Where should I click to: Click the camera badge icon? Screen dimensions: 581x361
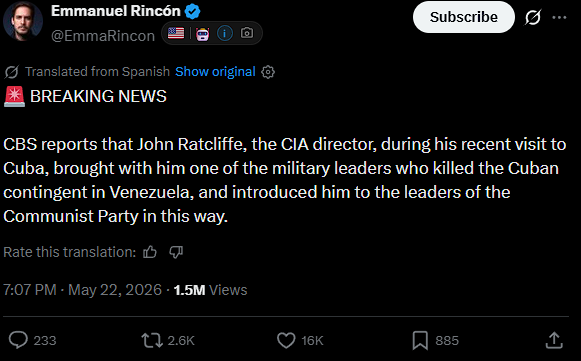pos(247,33)
